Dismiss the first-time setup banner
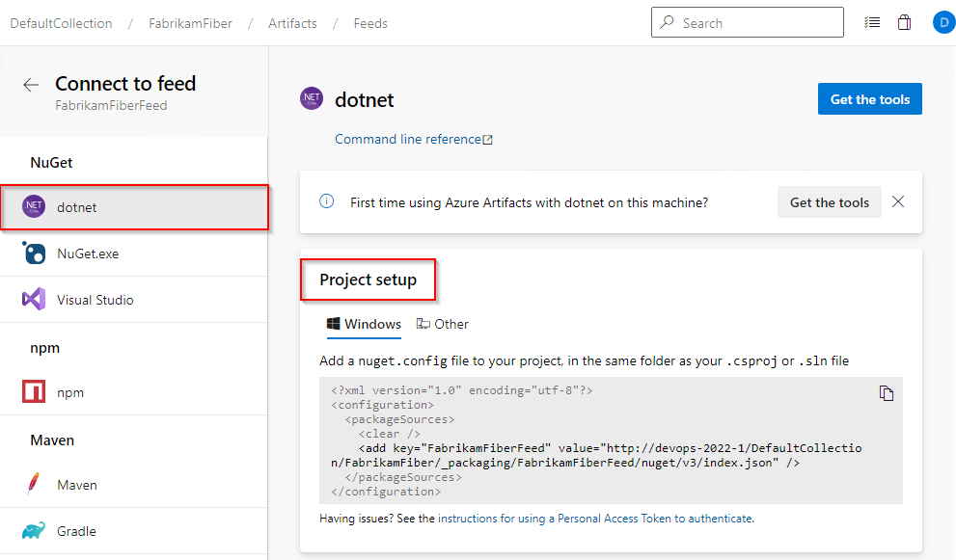956x560 pixels. 898,201
